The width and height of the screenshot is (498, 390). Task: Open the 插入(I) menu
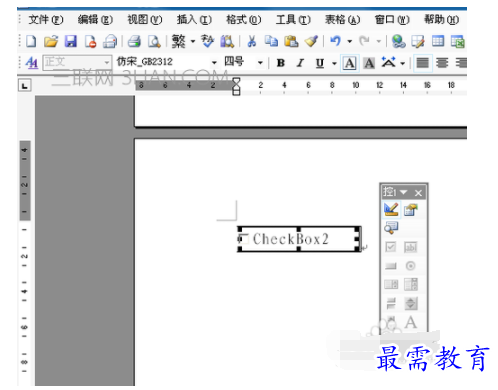pyautogui.click(x=194, y=20)
